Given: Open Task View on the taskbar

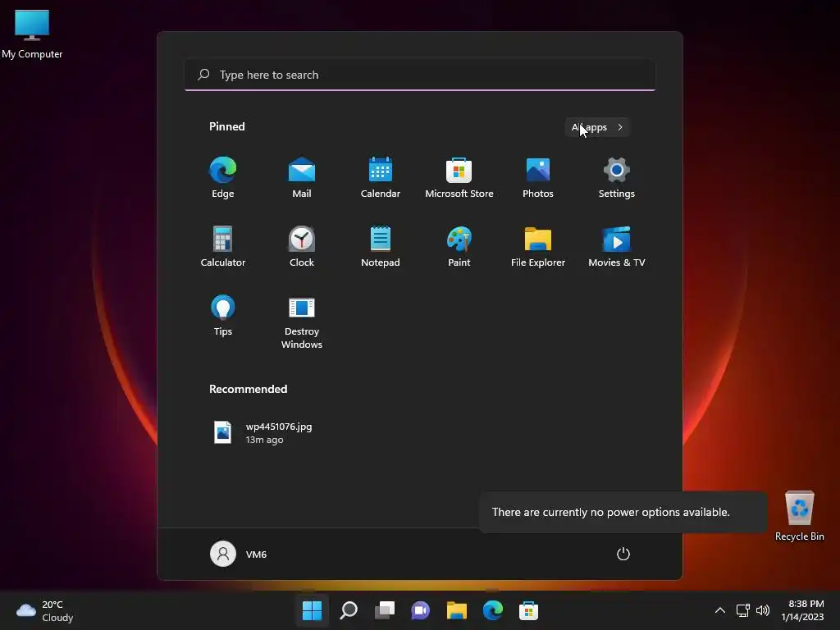Looking at the screenshot, I should pyautogui.click(x=385, y=610).
